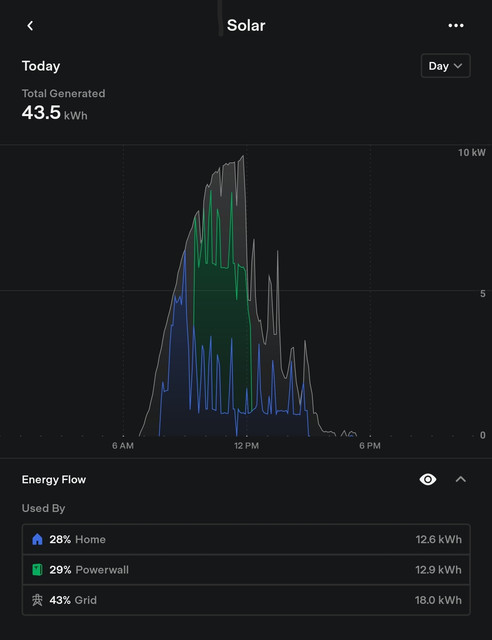The height and width of the screenshot is (640, 492).
Task: Toggle the Energy Flow eye visibility icon
Action: [x=427, y=479]
